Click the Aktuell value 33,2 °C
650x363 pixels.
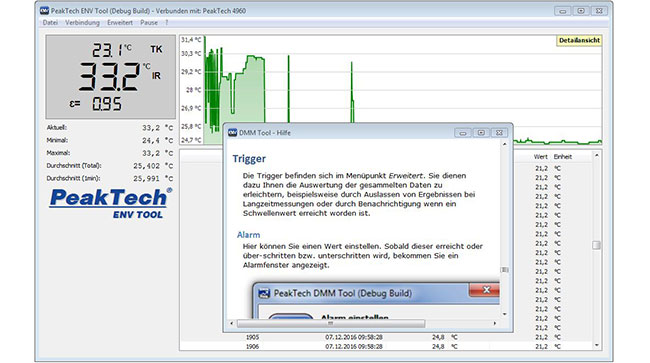(158, 128)
